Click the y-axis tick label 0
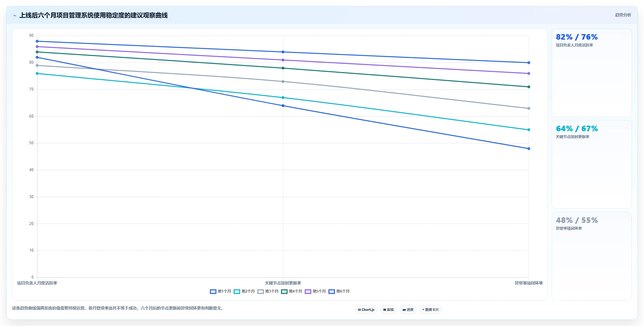The width and height of the screenshot is (644, 326). point(32,277)
